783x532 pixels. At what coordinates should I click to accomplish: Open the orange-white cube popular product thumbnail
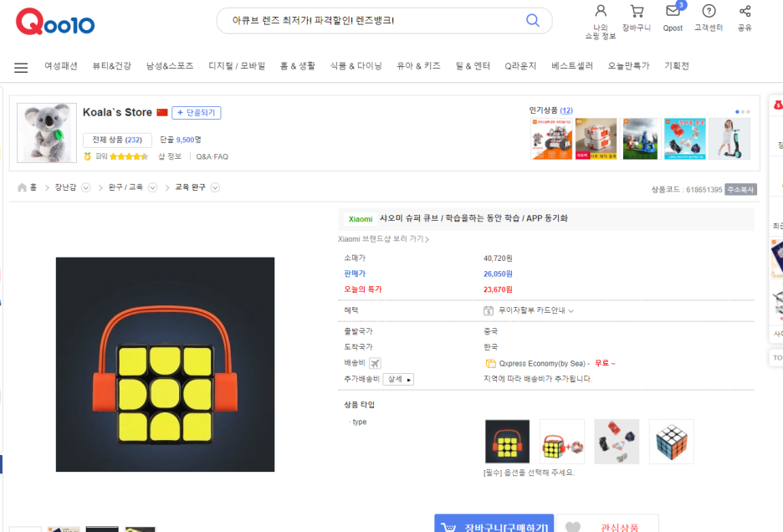(596, 139)
